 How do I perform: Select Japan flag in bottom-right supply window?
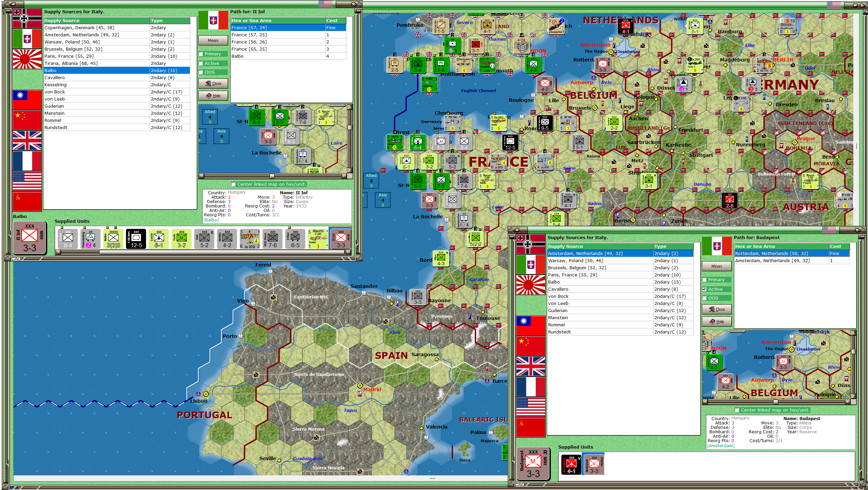[531, 285]
